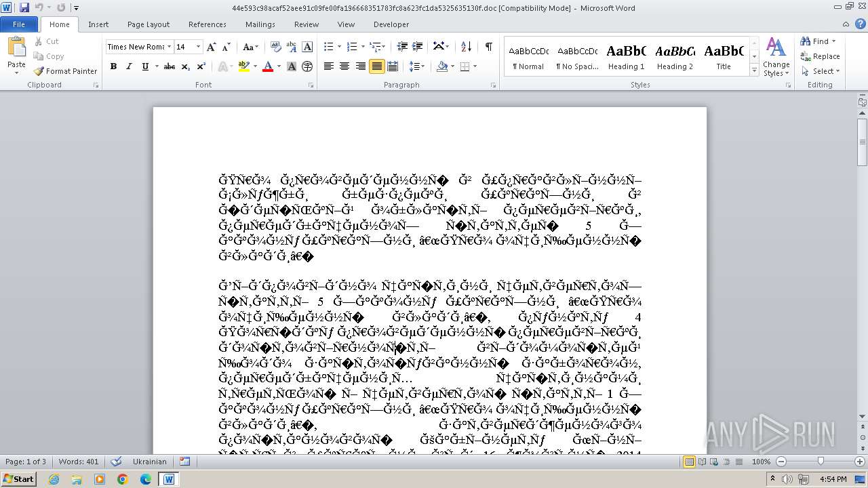Apply the red font color
The height and width of the screenshot is (488, 868).
coord(268,66)
